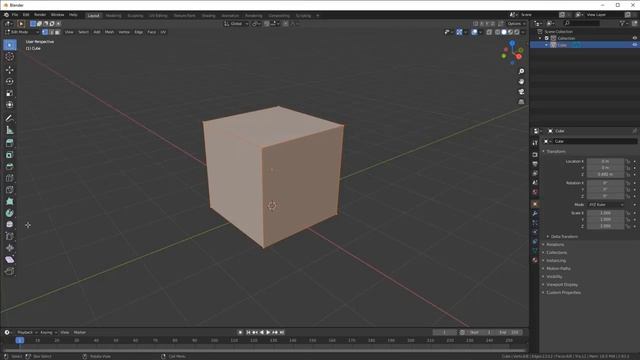
Task: Select the Rip Region tool
Action: (10, 271)
